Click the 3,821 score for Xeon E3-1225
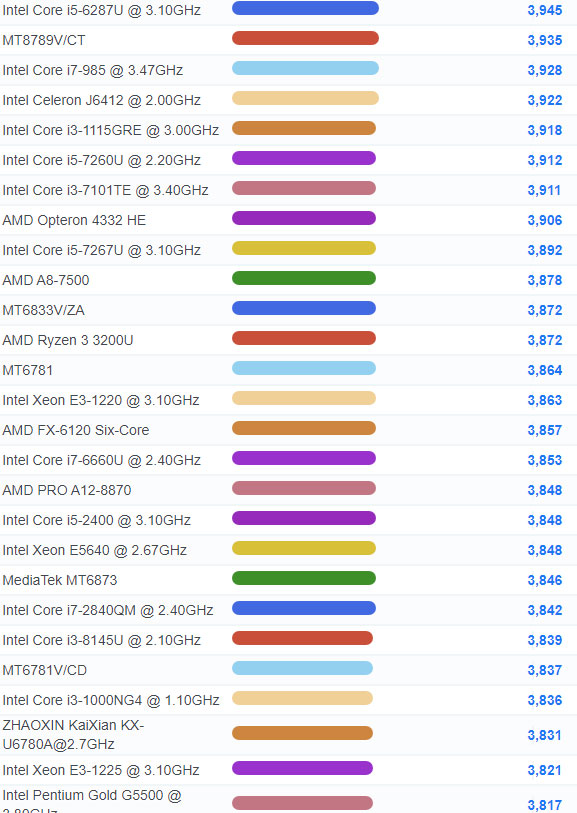Image resolution: width=577 pixels, height=813 pixels. point(544,772)
